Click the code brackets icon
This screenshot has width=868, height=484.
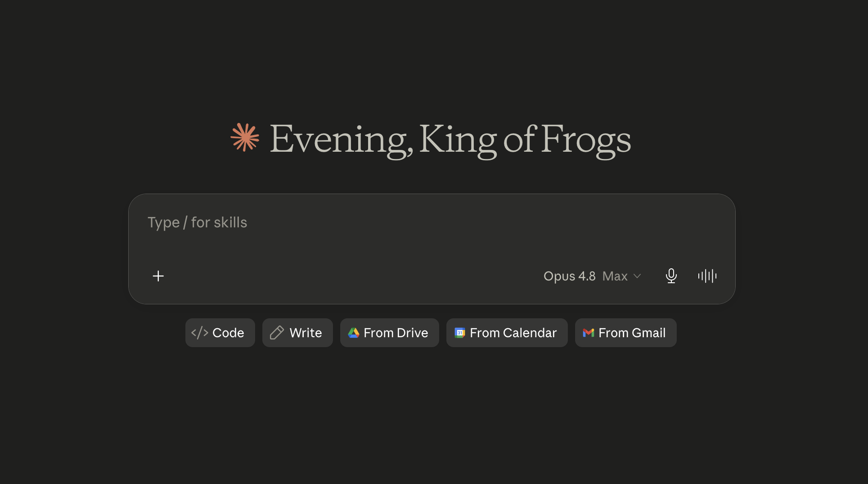[x=200, y=333]
